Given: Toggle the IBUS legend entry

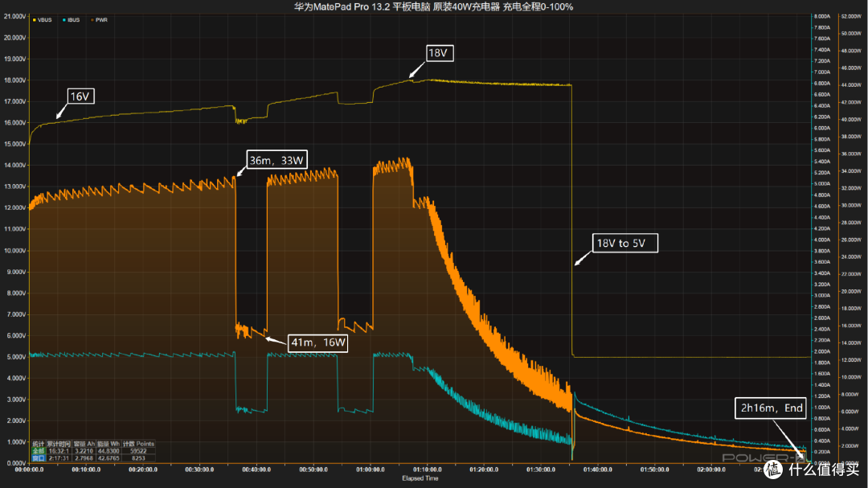Looking at the screenshot, I should click(72, 20).
